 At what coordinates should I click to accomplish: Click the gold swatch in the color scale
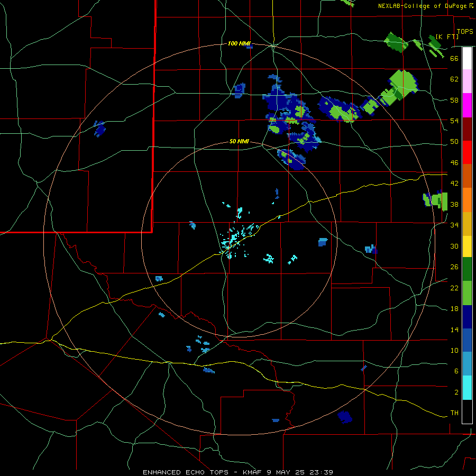pos(467,224)
